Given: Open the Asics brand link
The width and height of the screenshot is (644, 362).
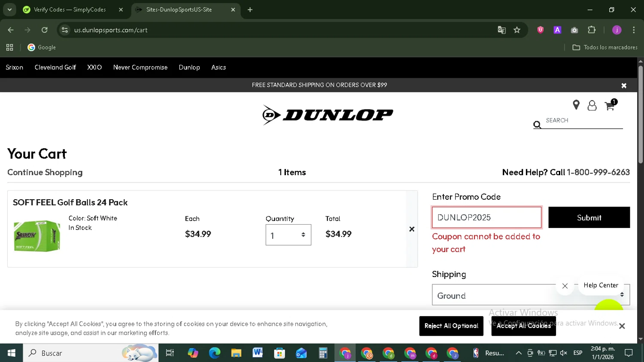Looking at the screenshot, I should 219,67.
